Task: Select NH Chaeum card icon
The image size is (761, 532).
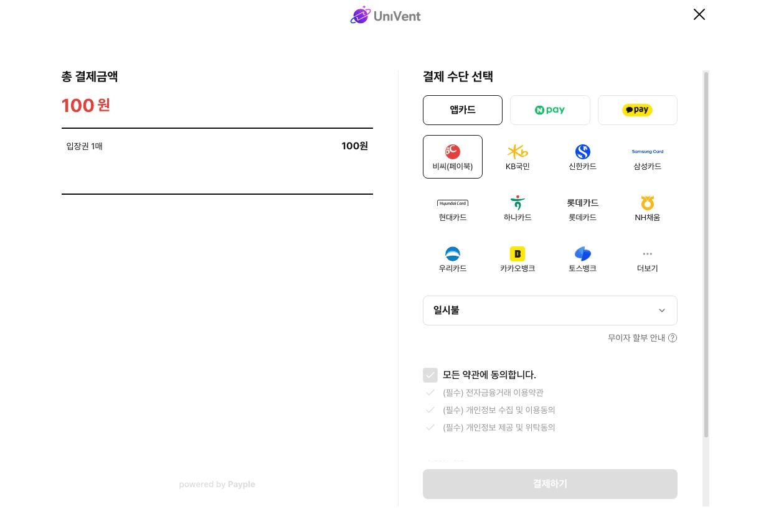Action: click(x=647, y=203)
